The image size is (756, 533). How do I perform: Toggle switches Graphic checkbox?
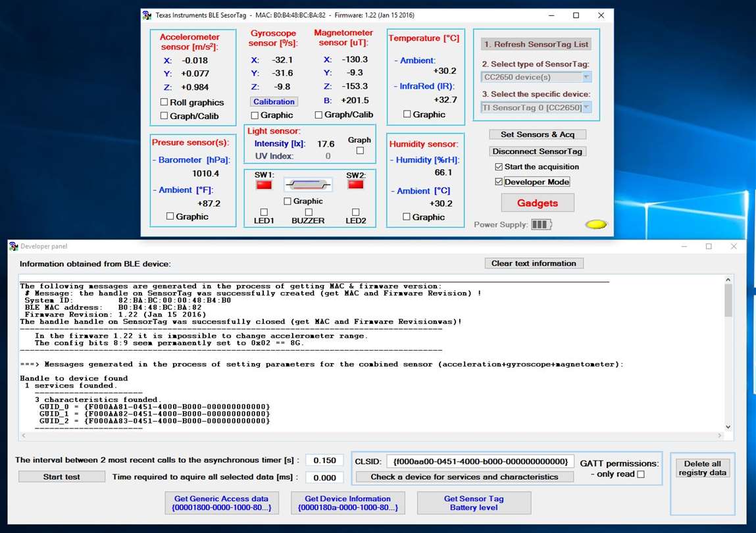(x=288, y=201)
